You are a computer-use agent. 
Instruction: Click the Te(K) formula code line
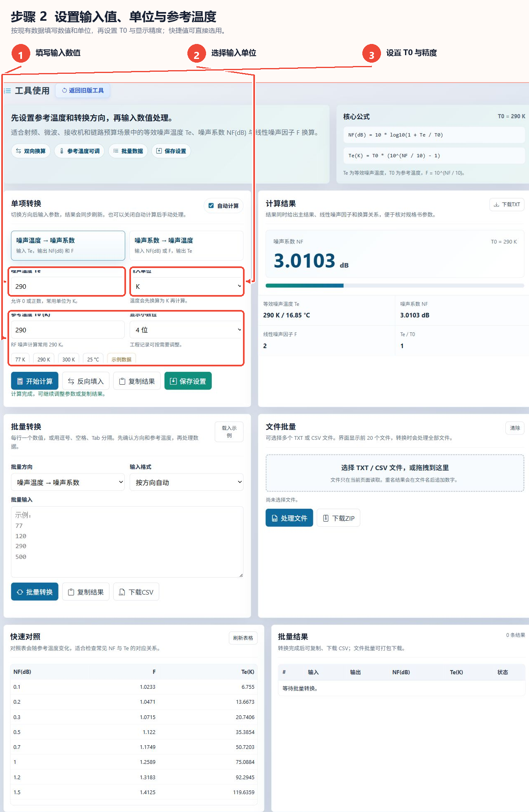[434, 156]
